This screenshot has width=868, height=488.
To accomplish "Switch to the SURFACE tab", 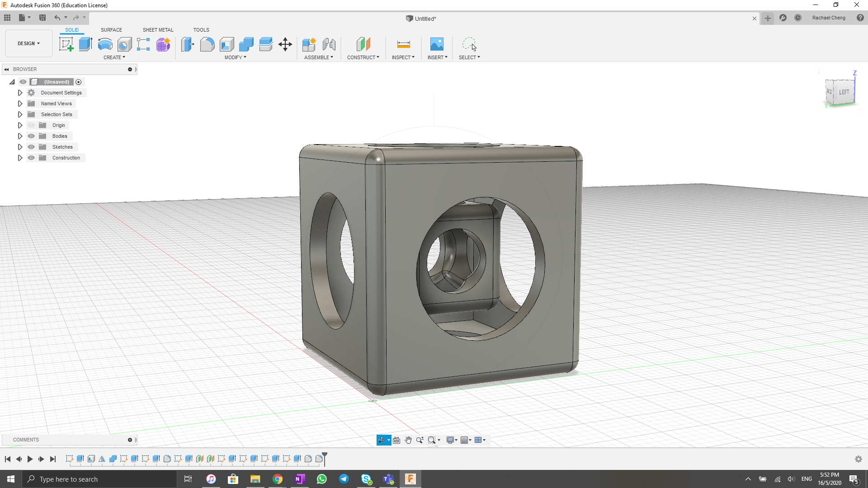I will pos(111,30).
